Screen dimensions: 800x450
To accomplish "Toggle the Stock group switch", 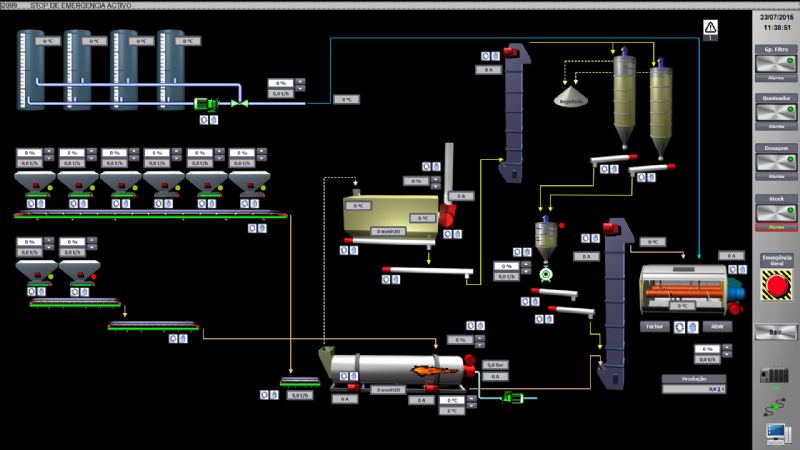I will point(775,215).
